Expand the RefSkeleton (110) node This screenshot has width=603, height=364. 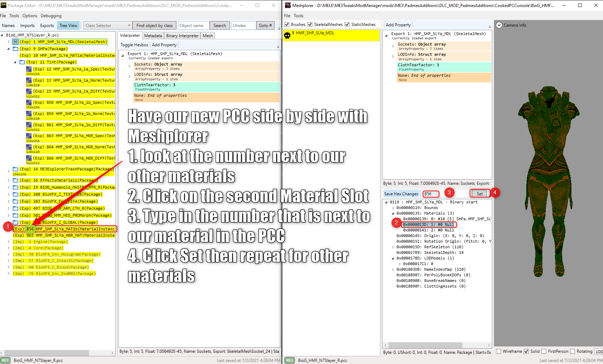pos(393,247)
